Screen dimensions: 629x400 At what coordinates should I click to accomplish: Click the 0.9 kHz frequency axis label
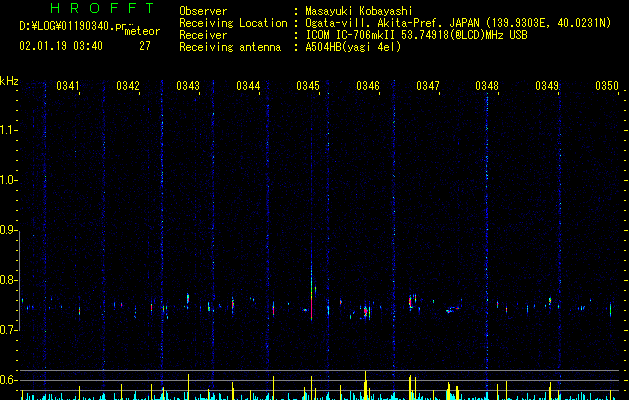[8, 230]
